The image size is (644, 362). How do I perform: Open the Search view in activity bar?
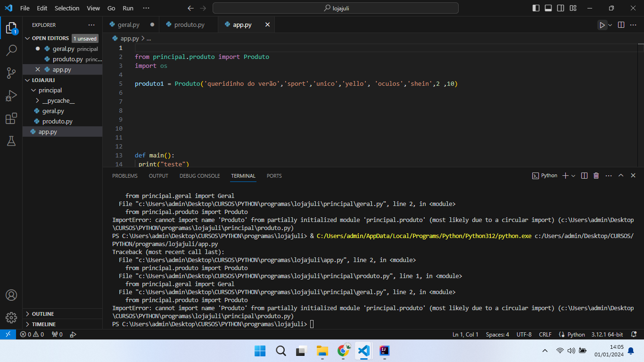click(x=11, y=50)
